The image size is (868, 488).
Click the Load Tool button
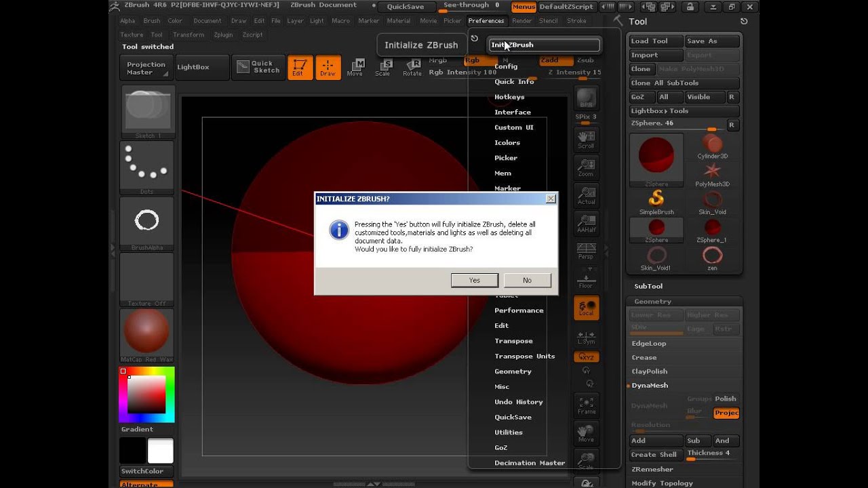[655, 41]
